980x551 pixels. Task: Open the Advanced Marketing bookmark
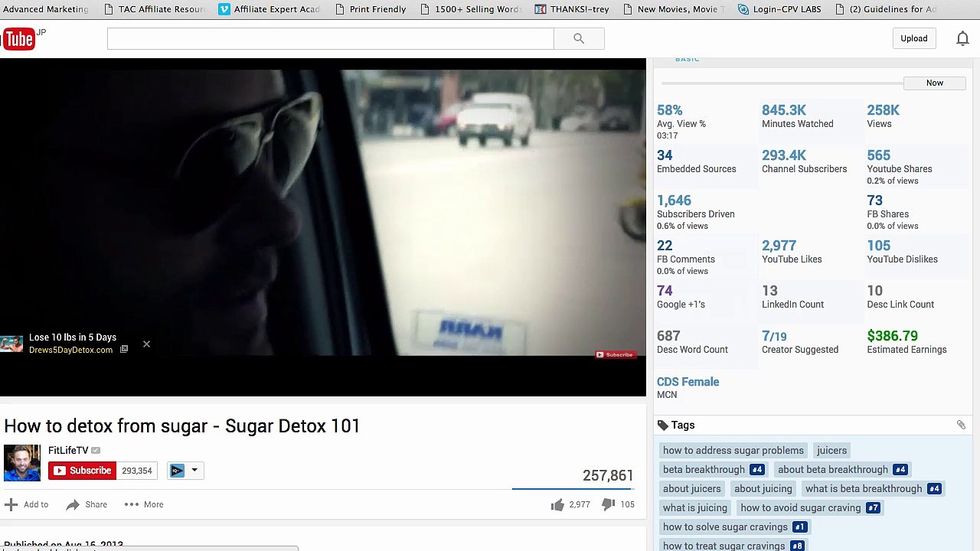(x=45, y=9)
